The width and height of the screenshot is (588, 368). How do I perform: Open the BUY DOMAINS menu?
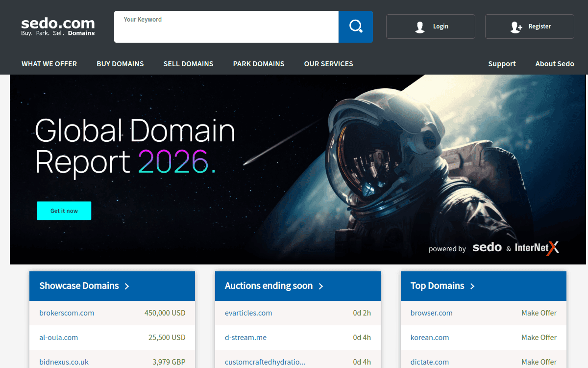(120, 64)
